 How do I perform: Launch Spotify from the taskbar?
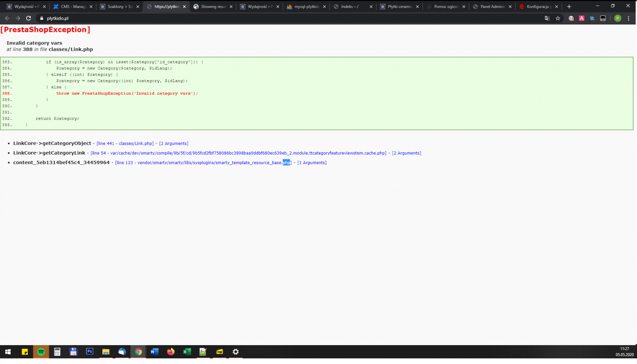(41, 352)
